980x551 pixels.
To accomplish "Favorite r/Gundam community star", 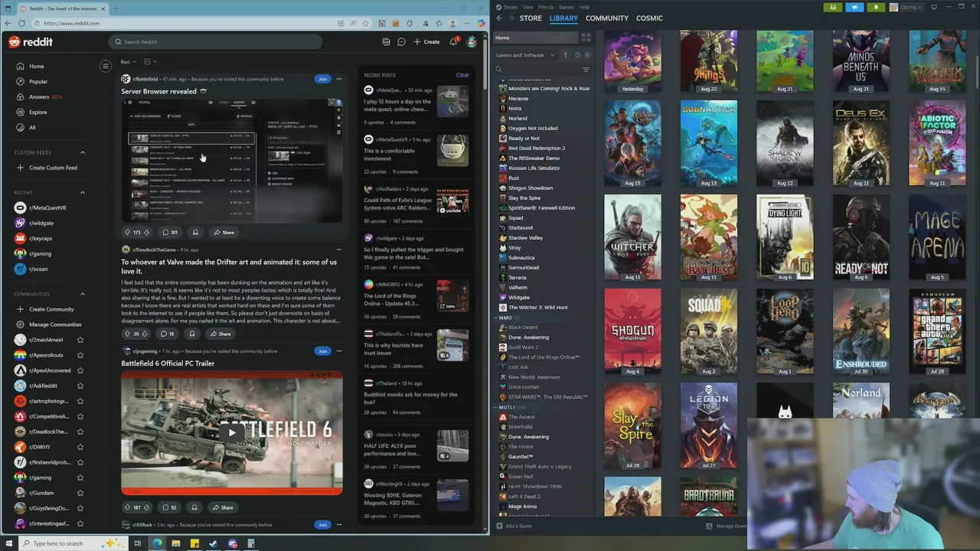I will click(80, 493).
